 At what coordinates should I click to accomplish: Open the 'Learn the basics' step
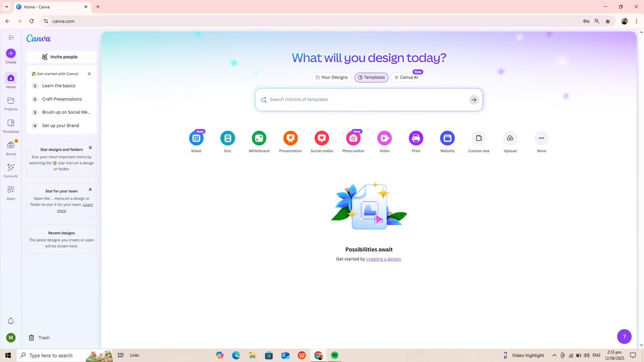[61, 86]
